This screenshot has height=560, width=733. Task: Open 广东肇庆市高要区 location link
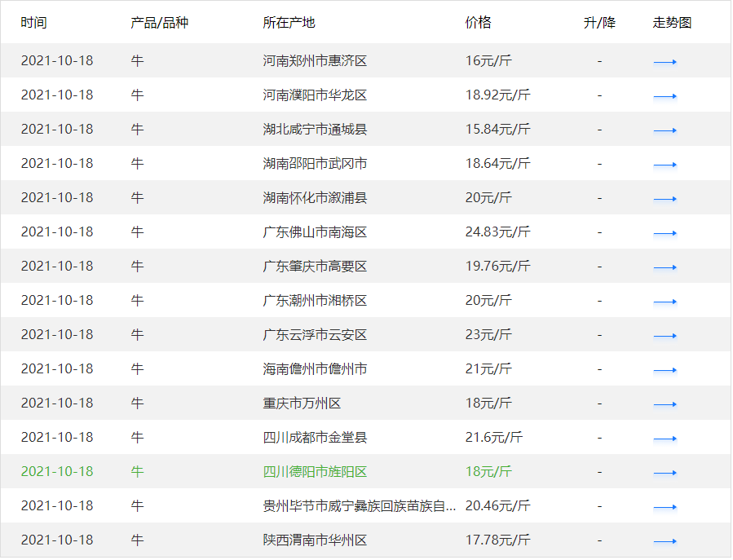[x=315, y=267]
